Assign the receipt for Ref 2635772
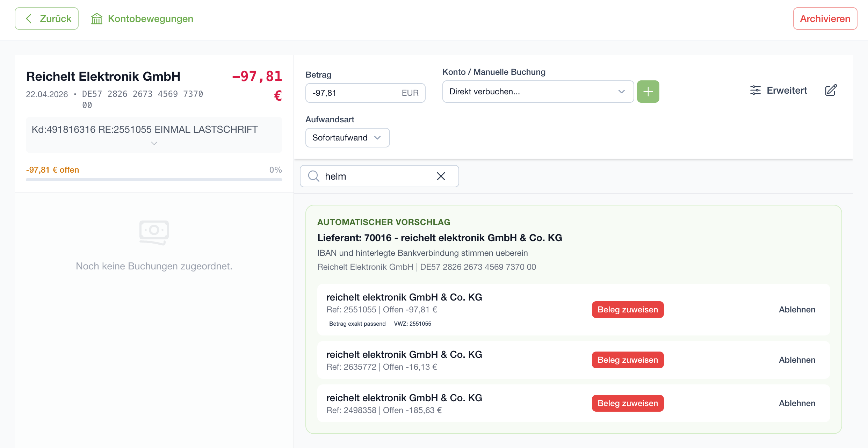868x448 pixels. pos(628,360)
